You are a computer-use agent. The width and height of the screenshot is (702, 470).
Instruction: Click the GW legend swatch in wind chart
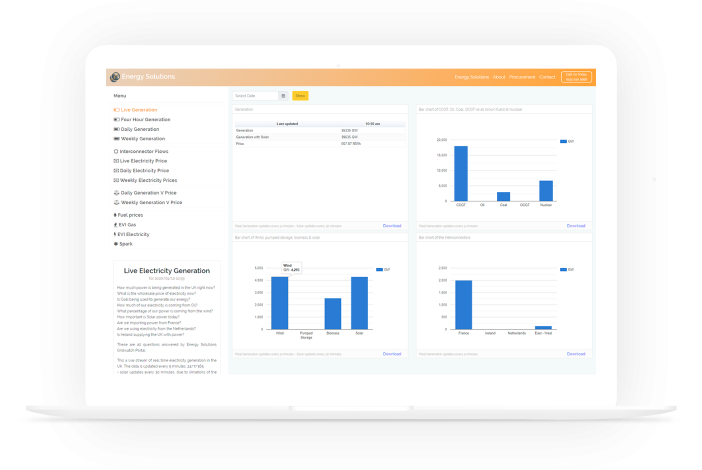(x=380, y=270)
